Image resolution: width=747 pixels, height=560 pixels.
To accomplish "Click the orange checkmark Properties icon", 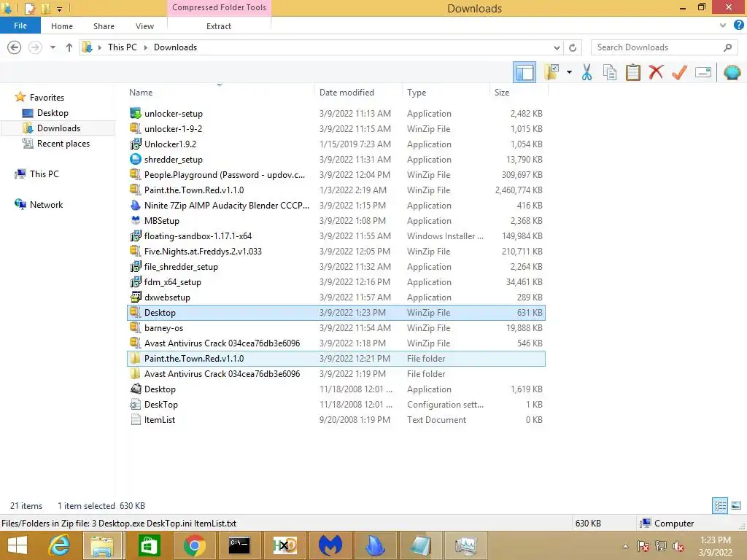I will click(679, 72).
